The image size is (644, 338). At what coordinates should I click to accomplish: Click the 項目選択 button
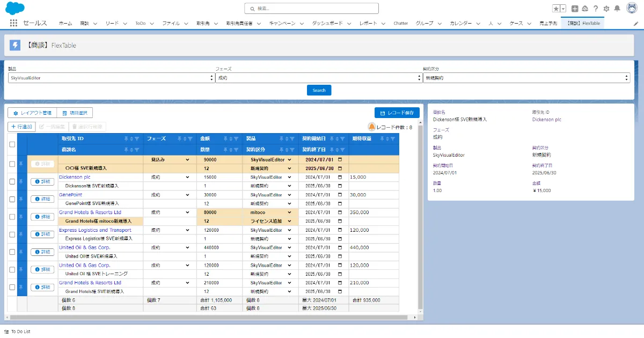pos(75,113)
